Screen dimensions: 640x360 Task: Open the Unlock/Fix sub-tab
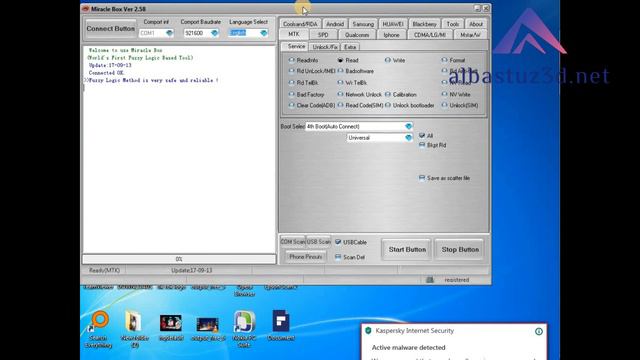[324, 47]
